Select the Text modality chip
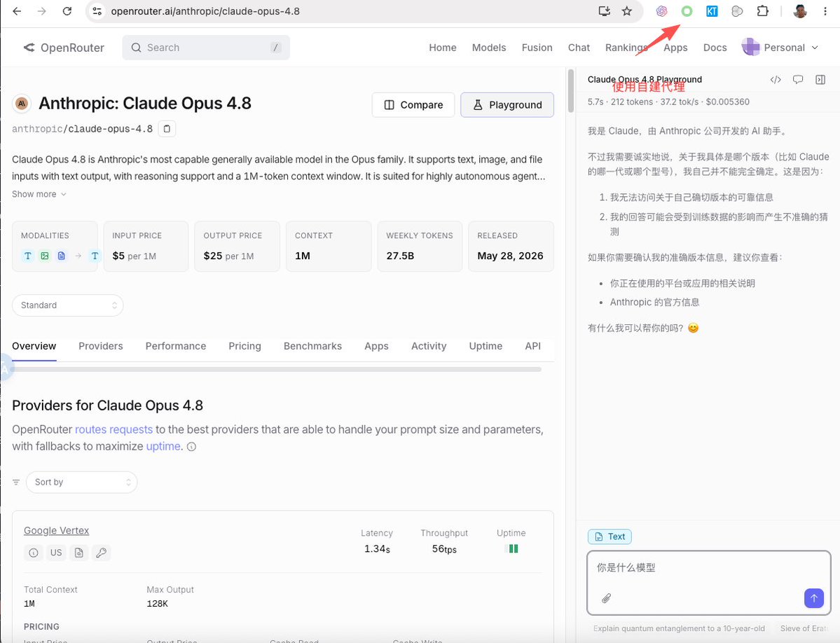This screenshot has width=840, height=643. (610, 537)
